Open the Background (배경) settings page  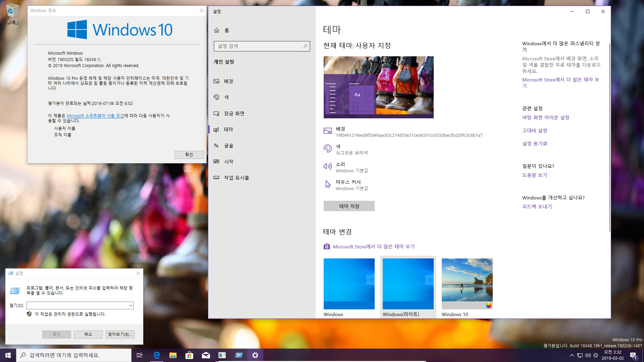pyautogui.click(x=262, y=81)
